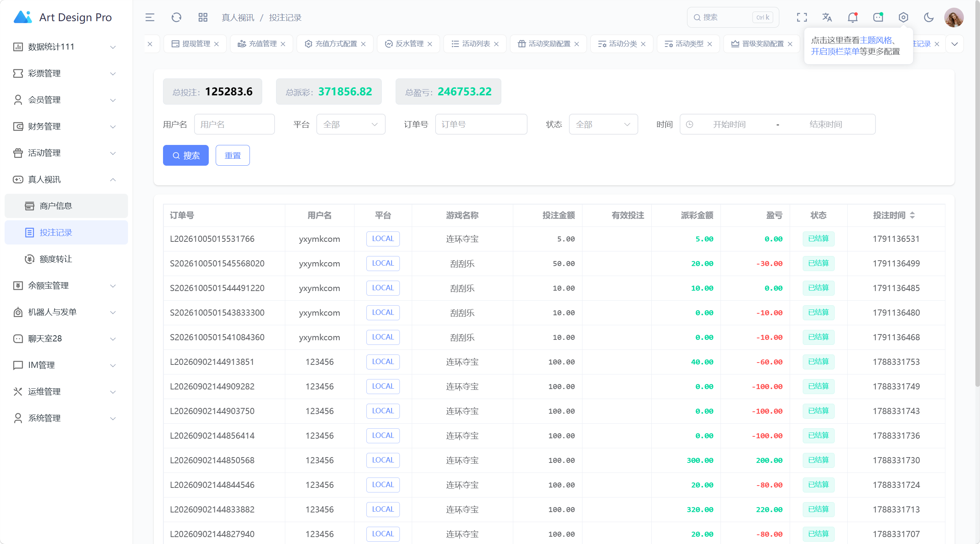Open the 商户信息 sidebar item
The width and height of the screenshot is (980, 544).
(66, 206)
